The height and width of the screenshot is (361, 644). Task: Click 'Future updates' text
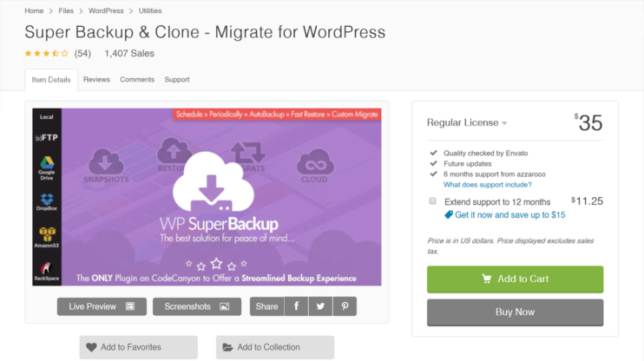coord(468,163)
